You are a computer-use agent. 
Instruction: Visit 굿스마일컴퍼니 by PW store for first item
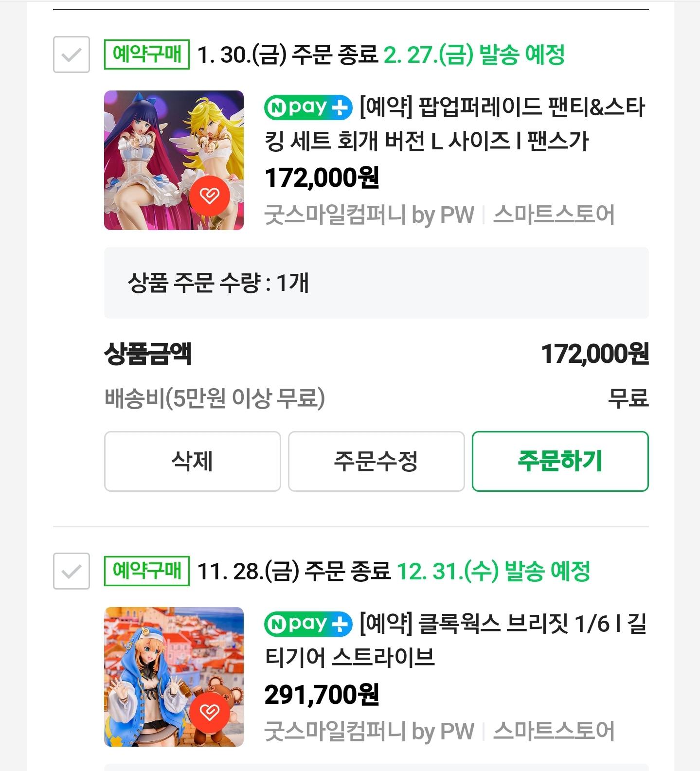(x=369, y=215)
